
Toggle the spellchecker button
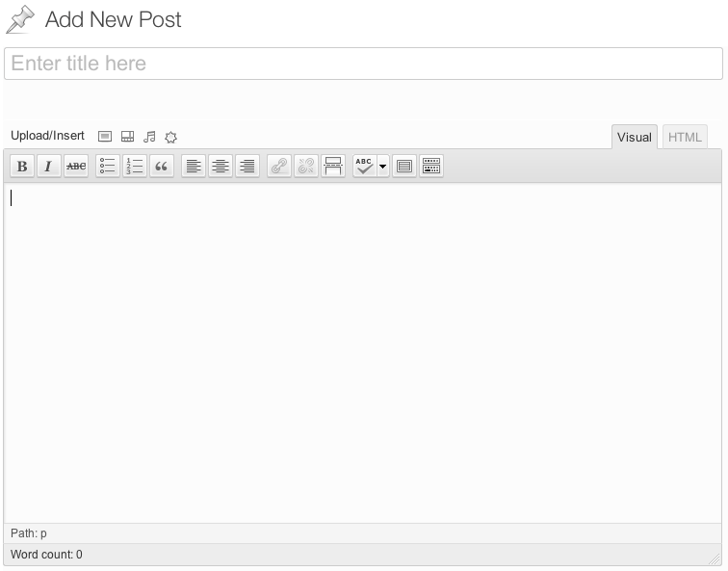pyautogui.click(x=364, y=167)
